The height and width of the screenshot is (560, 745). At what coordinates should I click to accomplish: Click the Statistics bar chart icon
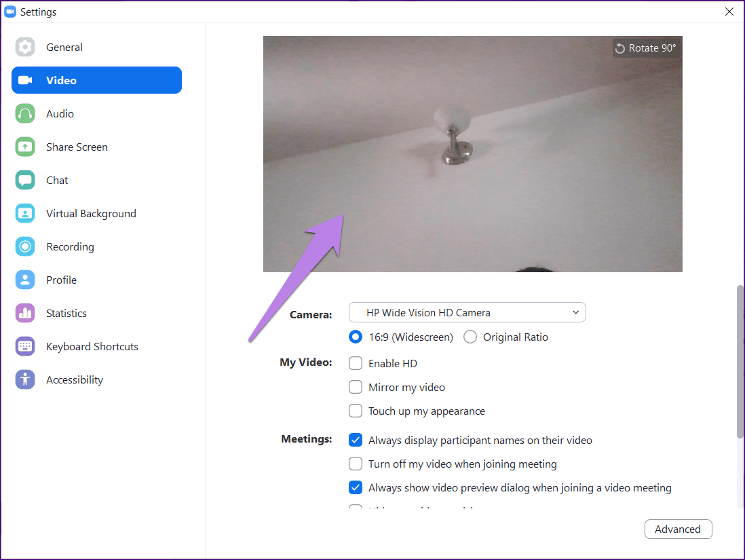point(24,314)
